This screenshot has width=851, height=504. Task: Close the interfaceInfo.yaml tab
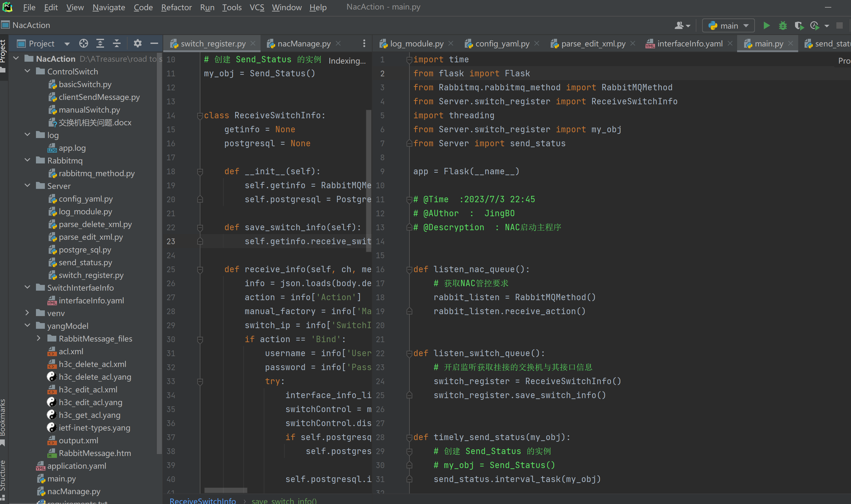click(x=730, y=44)
